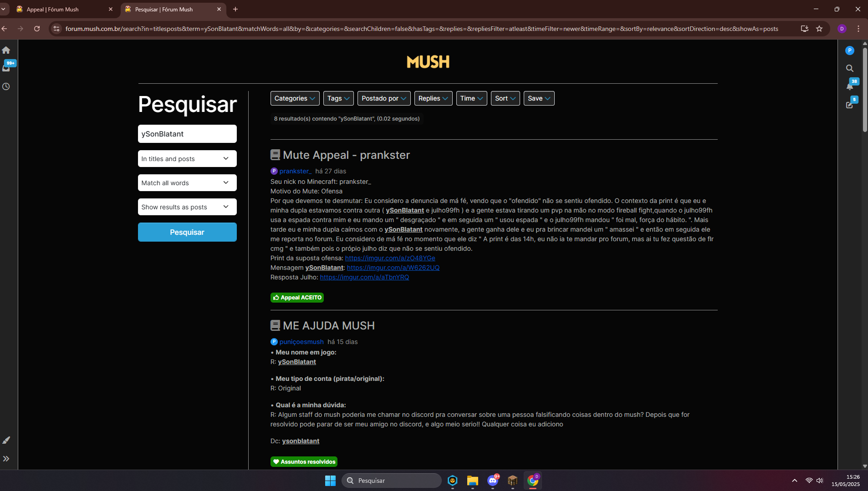Expand the Sort dropdown
Viewport: 868px width, 491px height.
click(505, 98)
